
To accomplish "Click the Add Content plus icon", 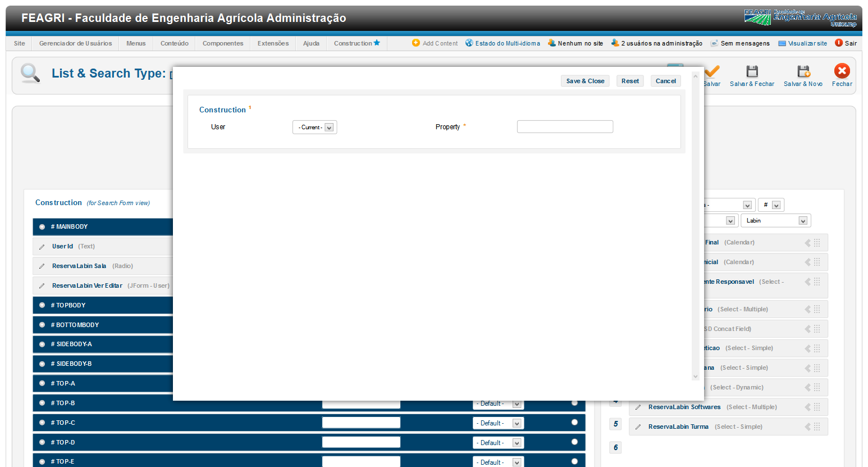I will tap(416, 43).
